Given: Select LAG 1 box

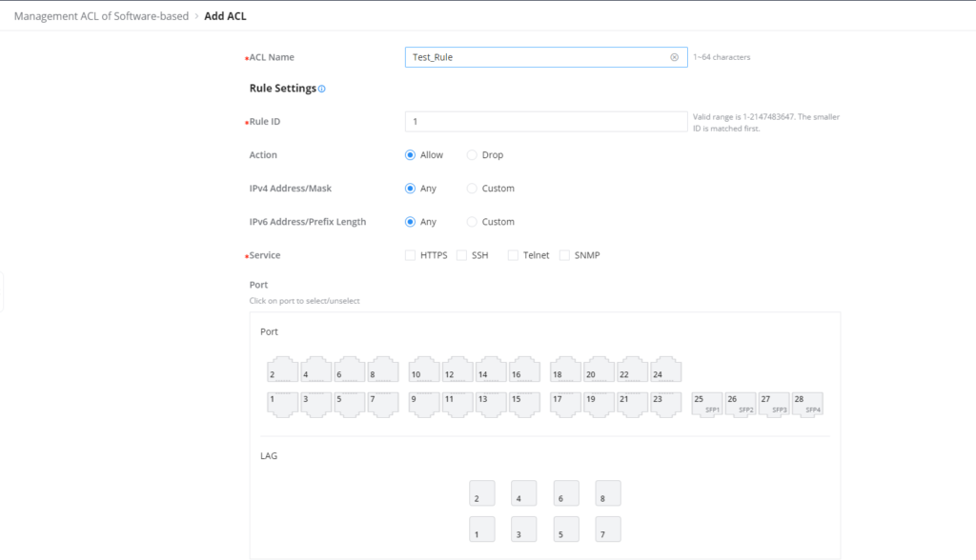Looking at the screenshot, I should coord(481,529).
